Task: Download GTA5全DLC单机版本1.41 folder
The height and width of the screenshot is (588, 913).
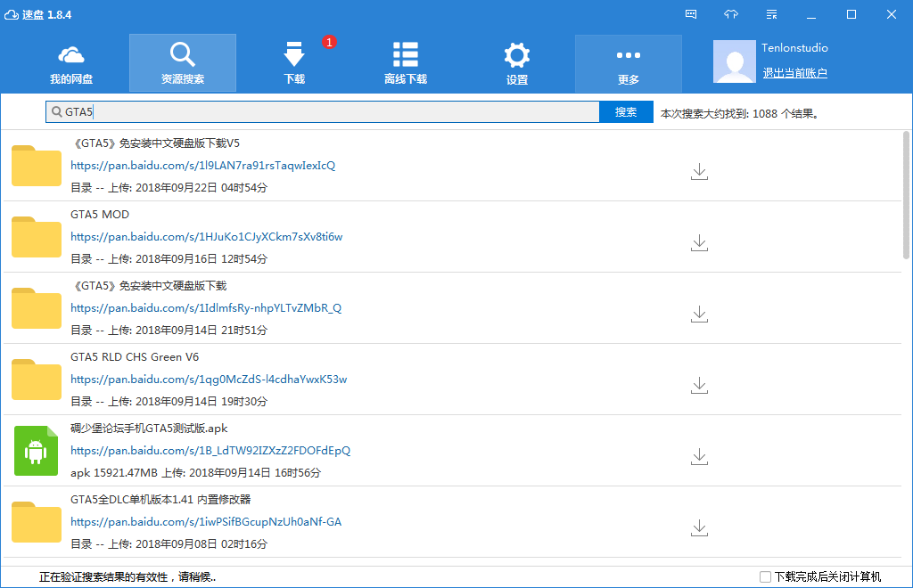Action: [x=699, y=528]
